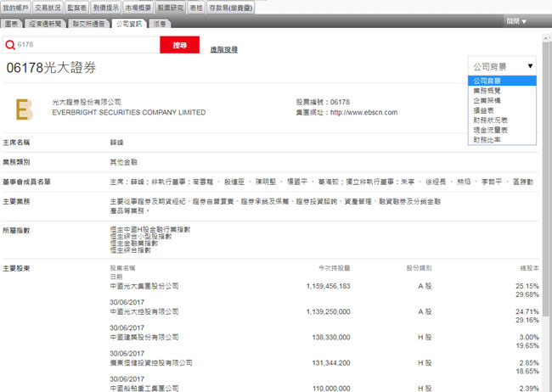Image resolution: width=552 pixels, height=392 pixels.
Task: Choose 企業架構 from the dropdown list
Action: click(x=502, y=100)
